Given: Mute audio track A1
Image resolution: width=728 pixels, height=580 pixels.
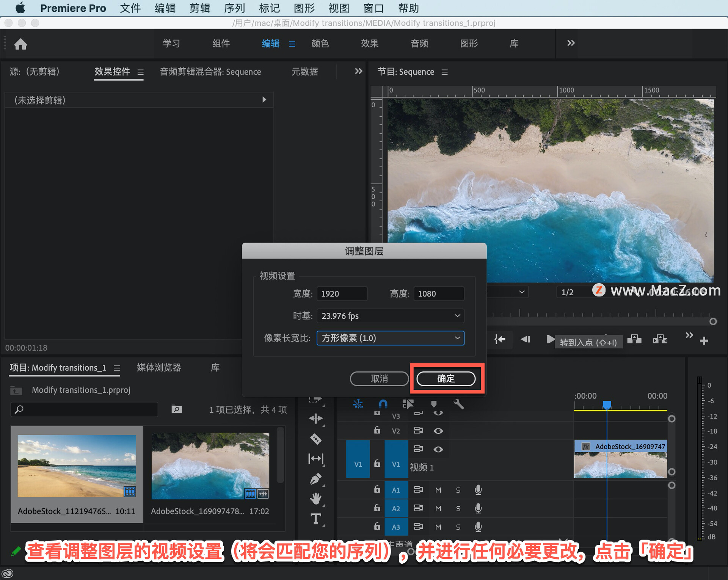Looking at the screenshot, I should click(x=438, y=490).
